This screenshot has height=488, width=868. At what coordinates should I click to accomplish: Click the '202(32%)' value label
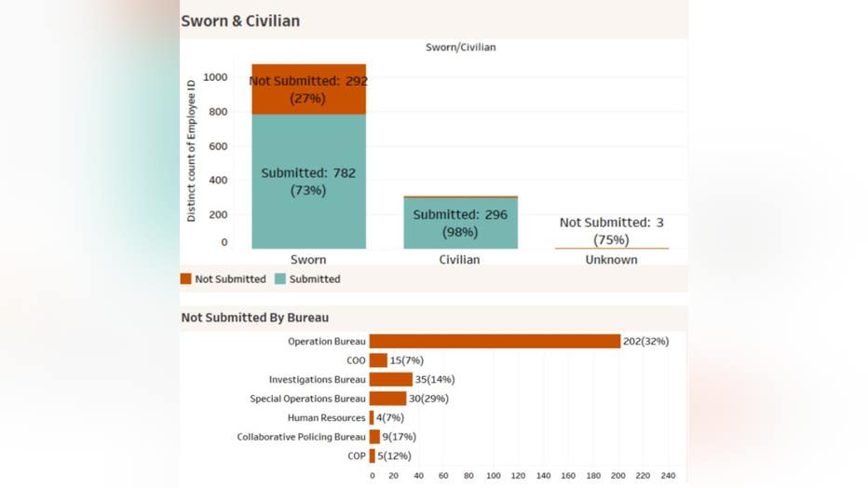(646, 342)
